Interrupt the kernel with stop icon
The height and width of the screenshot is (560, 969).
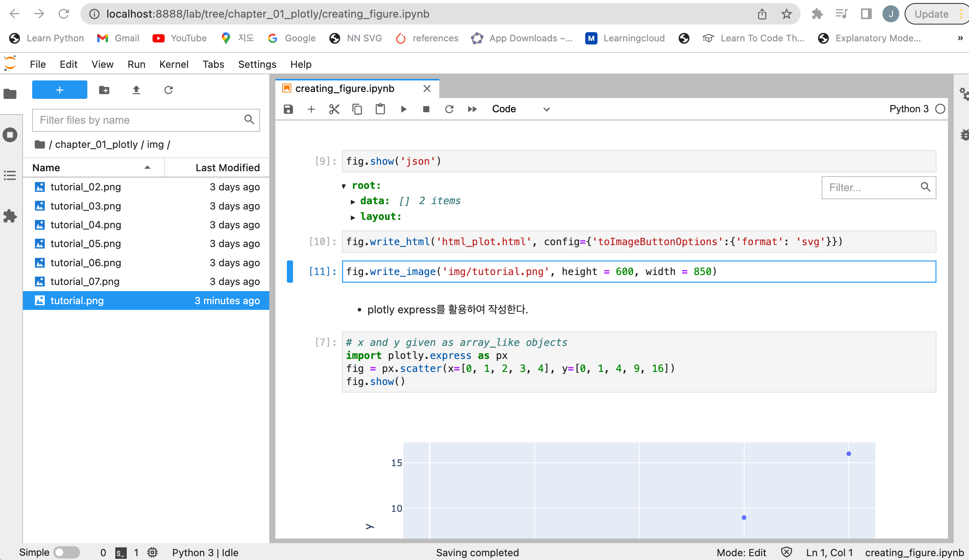click(426, 109)
